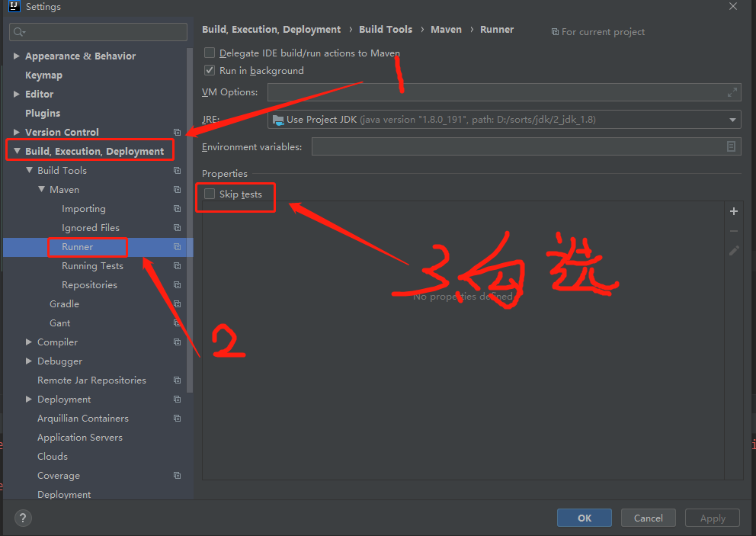Expand the Debugger node
The image size is (756, 536).
tap(28, 361)
